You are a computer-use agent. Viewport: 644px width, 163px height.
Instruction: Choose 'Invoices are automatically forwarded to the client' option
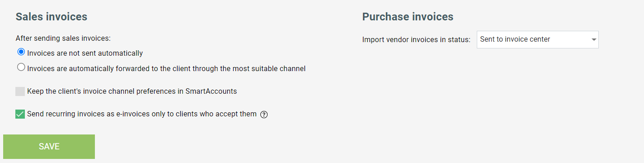pos(21,67)
